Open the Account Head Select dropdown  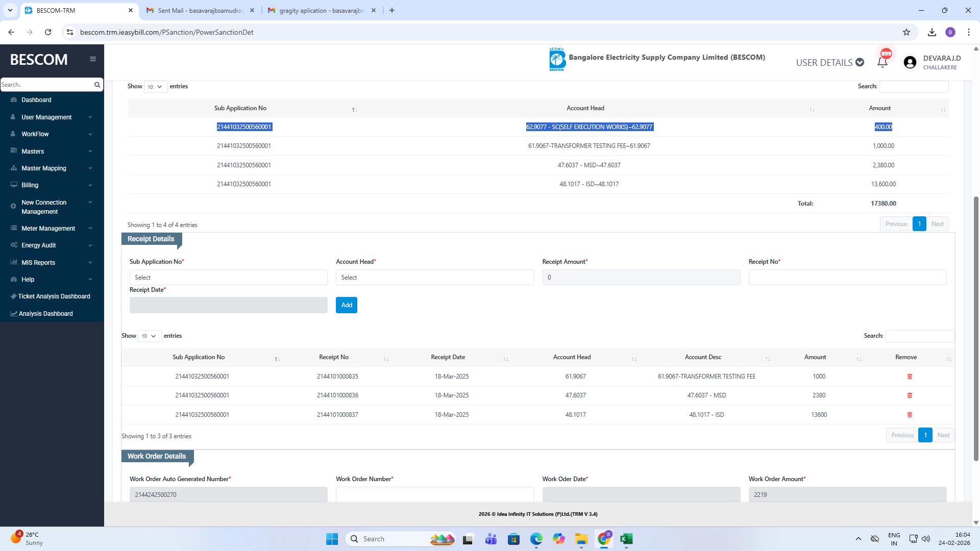(434, 278)
